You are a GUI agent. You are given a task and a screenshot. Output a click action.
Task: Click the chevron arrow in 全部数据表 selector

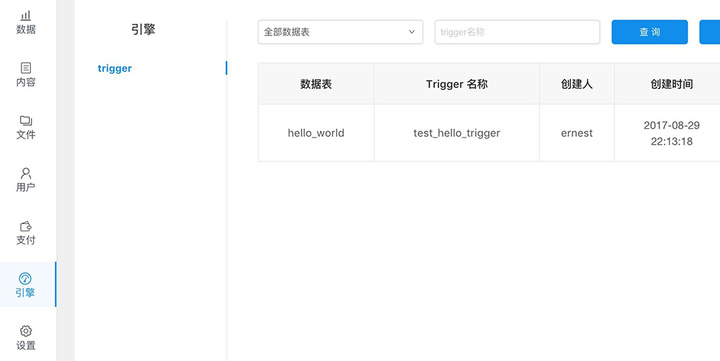(412, 32)
